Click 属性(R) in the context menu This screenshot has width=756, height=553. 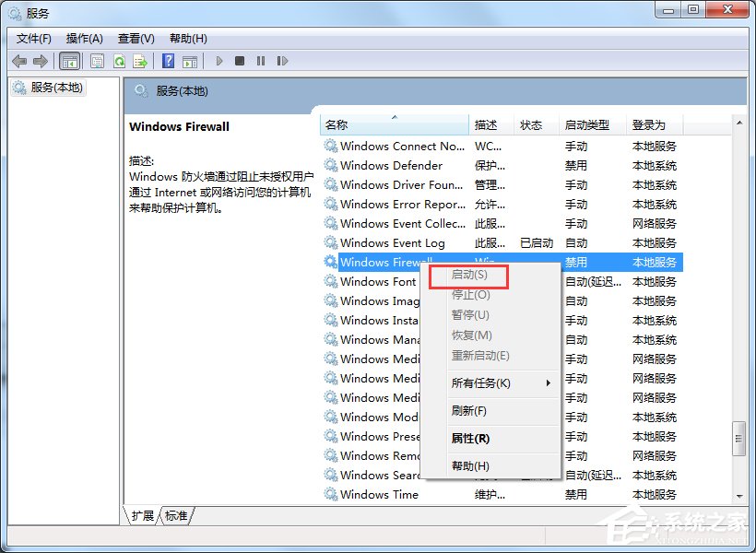tap(469, 439)
